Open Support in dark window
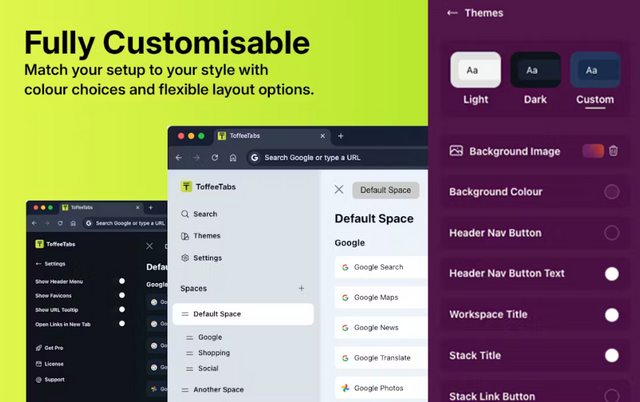The width and height of the screenshot is (640, 402). 50,380
